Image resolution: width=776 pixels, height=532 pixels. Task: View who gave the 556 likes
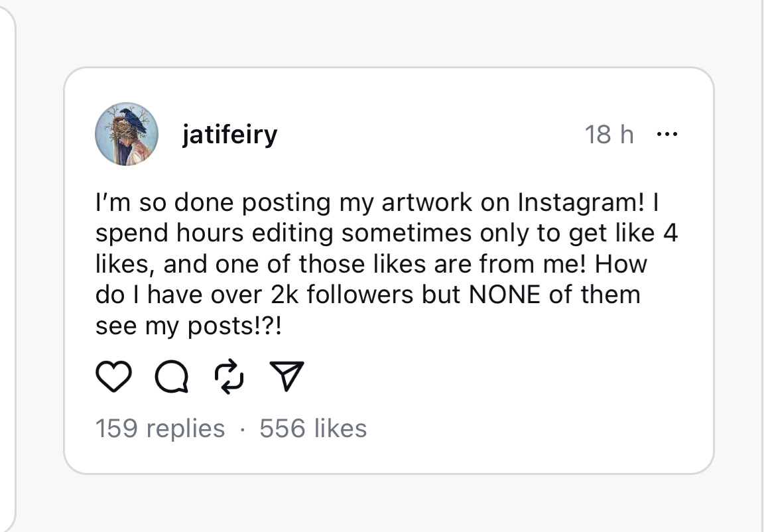click(313, 428)
